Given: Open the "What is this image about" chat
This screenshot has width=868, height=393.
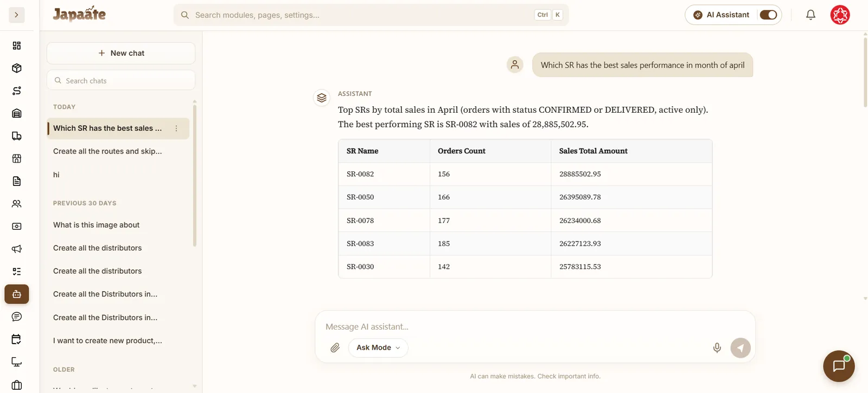Looking at the screenshot, I should 96,225.
